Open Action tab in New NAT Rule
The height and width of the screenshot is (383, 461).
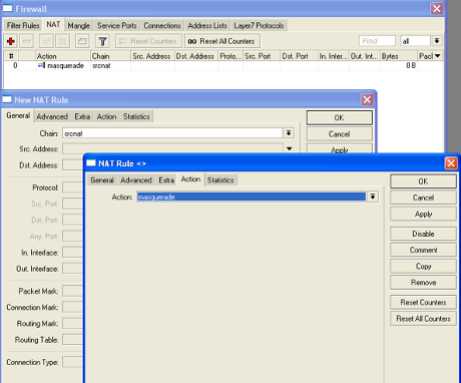pyautogui.click(x=107, y=117)
